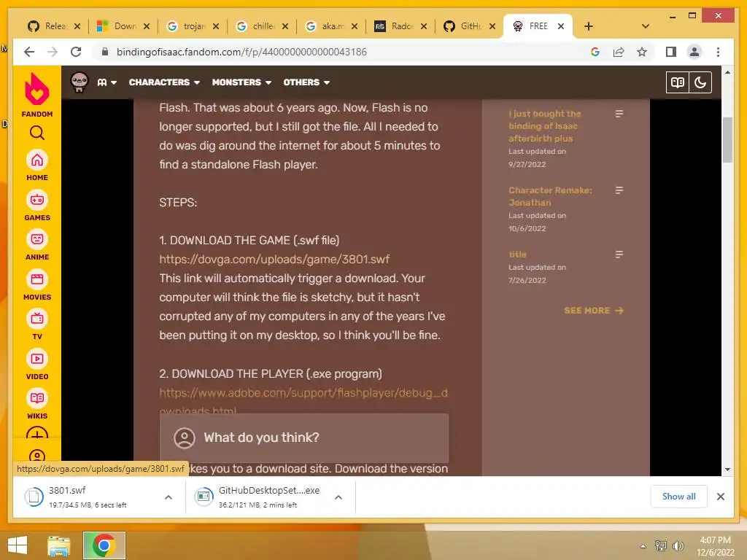
Task: Open the wiki reading-mode book icon
Action: tap(678, 82)
